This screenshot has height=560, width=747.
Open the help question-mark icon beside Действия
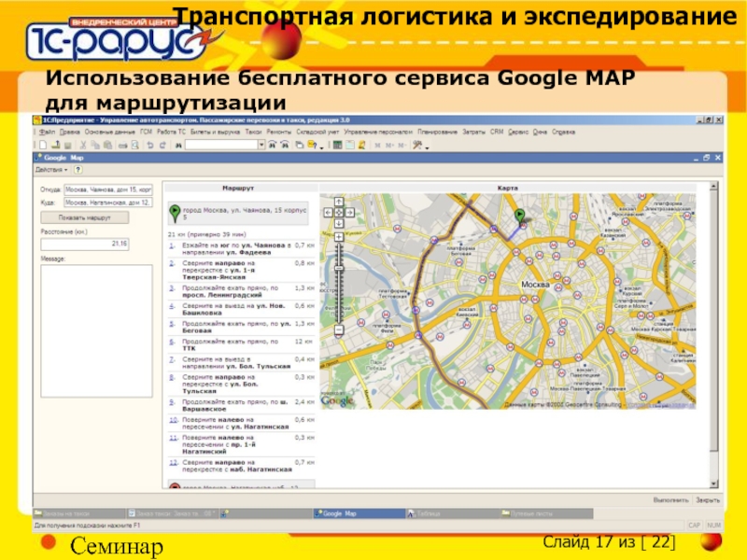click(78, 170)
